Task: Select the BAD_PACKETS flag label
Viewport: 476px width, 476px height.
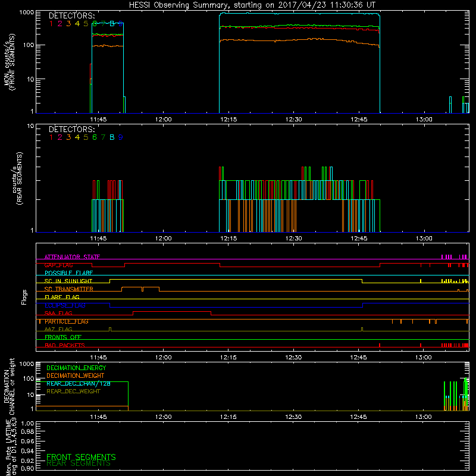Action: (x=65, y=345)
